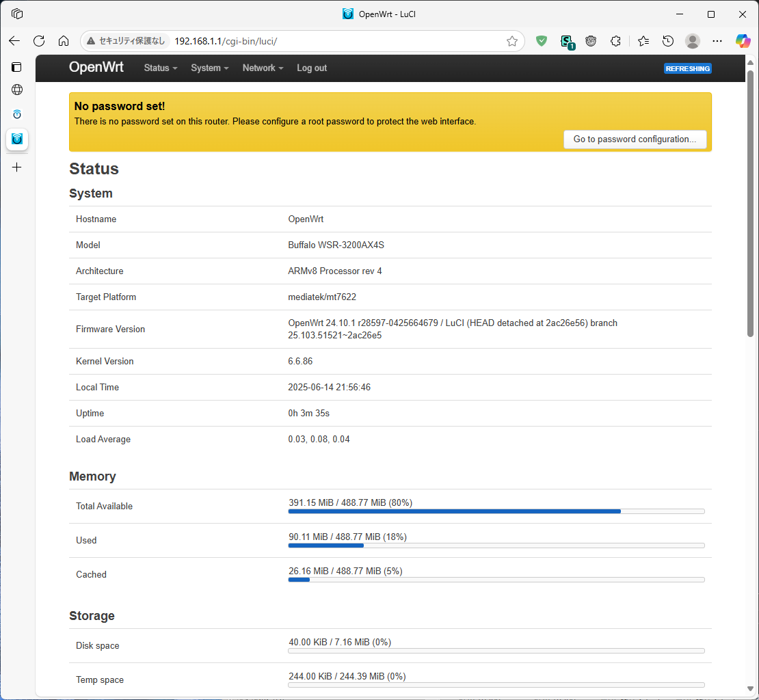Click the Temp space progress bar

click(x=496, y=685)
